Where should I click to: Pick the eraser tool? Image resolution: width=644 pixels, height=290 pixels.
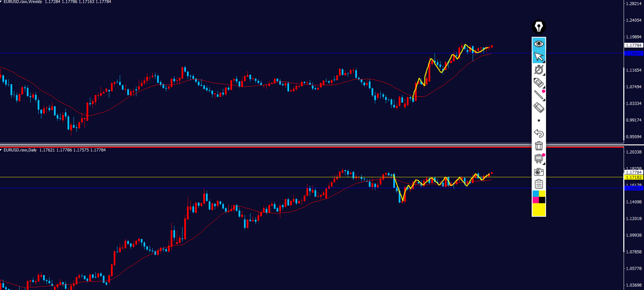(538, 108)
